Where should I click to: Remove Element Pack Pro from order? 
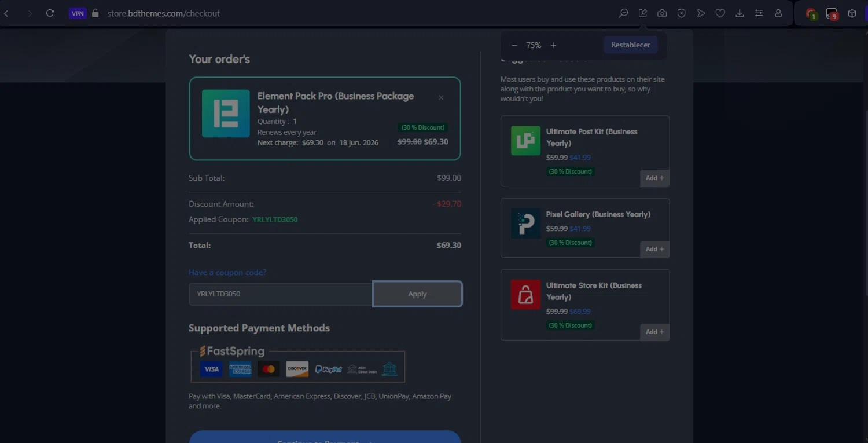(441, 97)
